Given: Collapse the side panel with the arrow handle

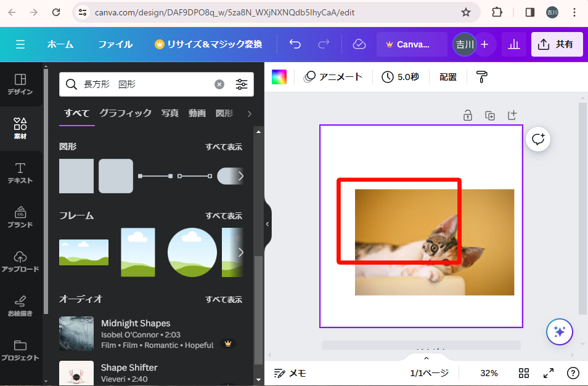Looking at the screenshot, I should [267, 224].
